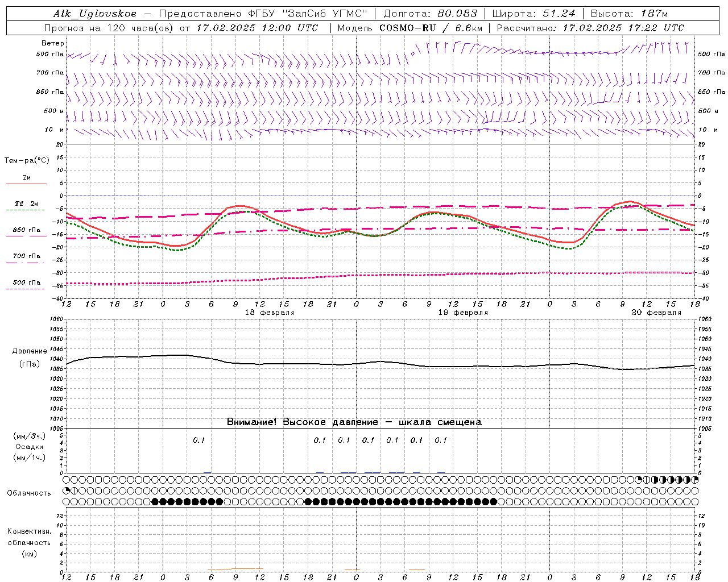Click the Ветер panel label
The height and width of the screenshot is (582, 728).
pyautogui.click(x=53, y=43)
